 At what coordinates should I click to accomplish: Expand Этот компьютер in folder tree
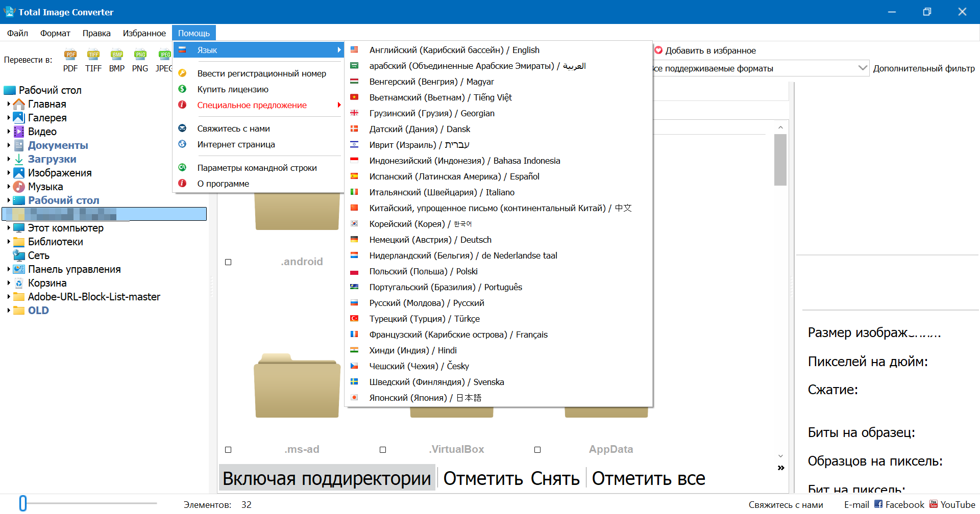pos(9,228)
